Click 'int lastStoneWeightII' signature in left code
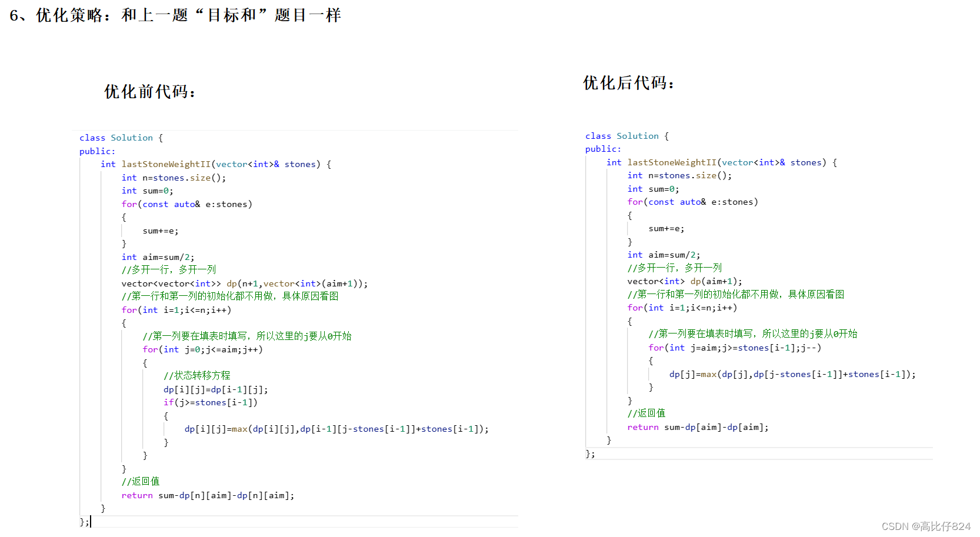The width and height of the screenshot is (980, 537). point(216,164)
